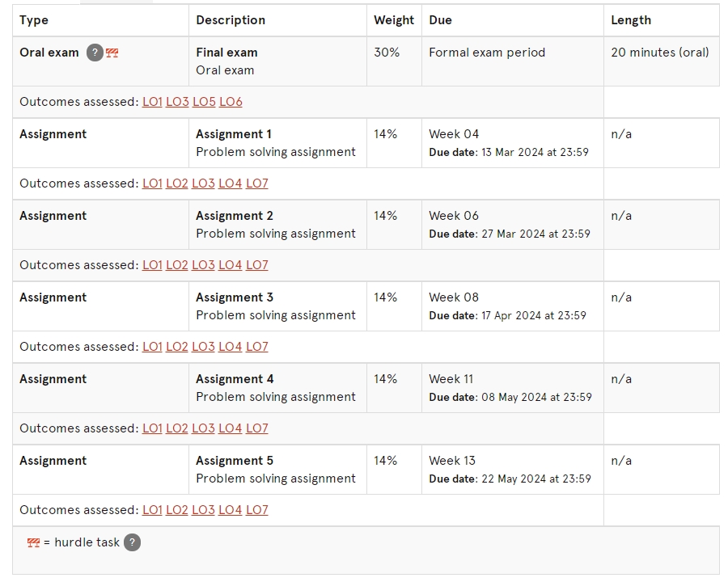Click the Weight column header
The image size is (728, 582).
[394, 20]
